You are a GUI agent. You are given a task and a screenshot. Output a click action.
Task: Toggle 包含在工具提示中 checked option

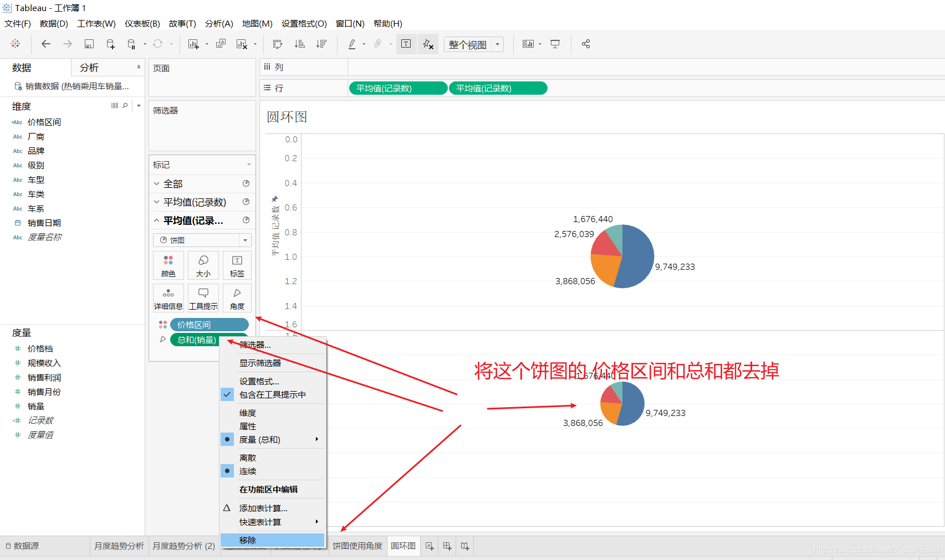272,394
